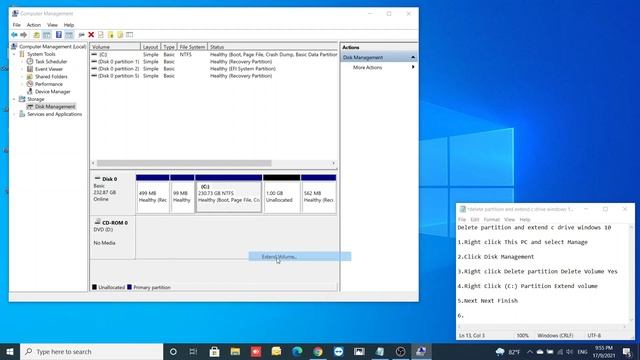Select Computer Management (Local) root node

coord(52,47)
